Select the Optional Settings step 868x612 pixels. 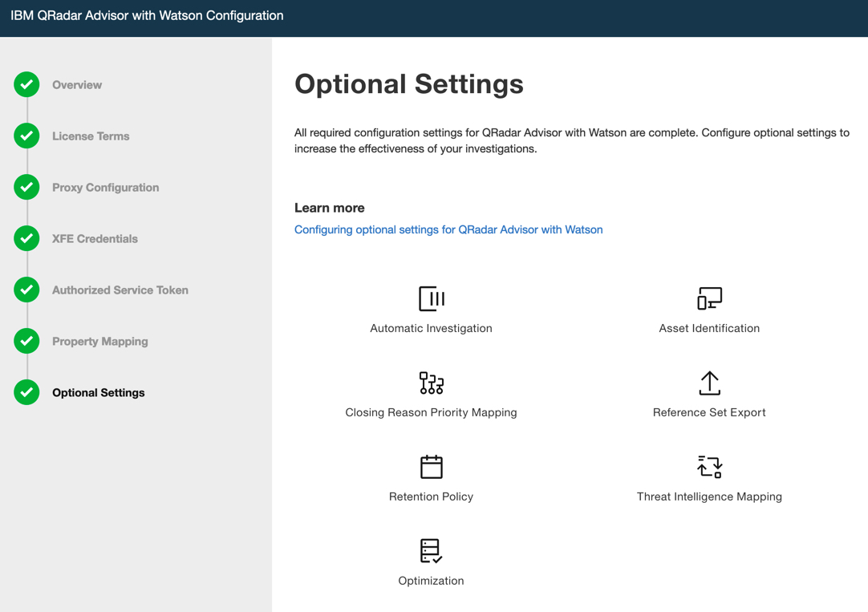pyautogui.click(x=99, y=392)
